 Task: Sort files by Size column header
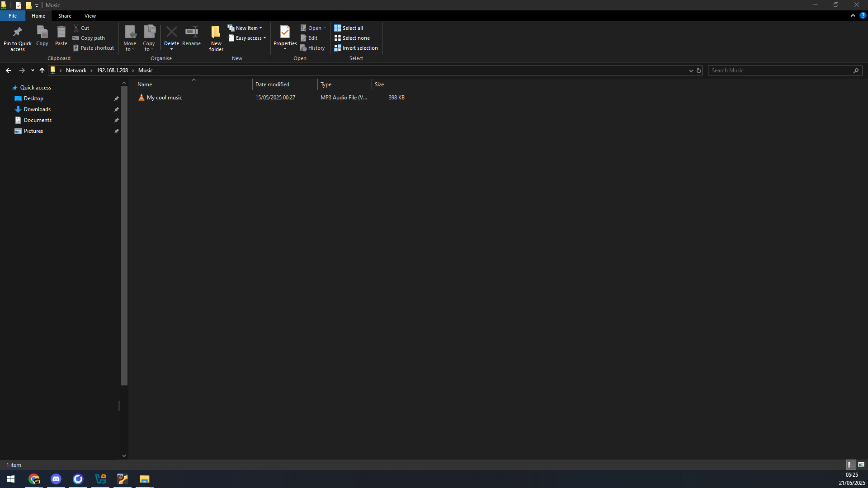(390, 84)
